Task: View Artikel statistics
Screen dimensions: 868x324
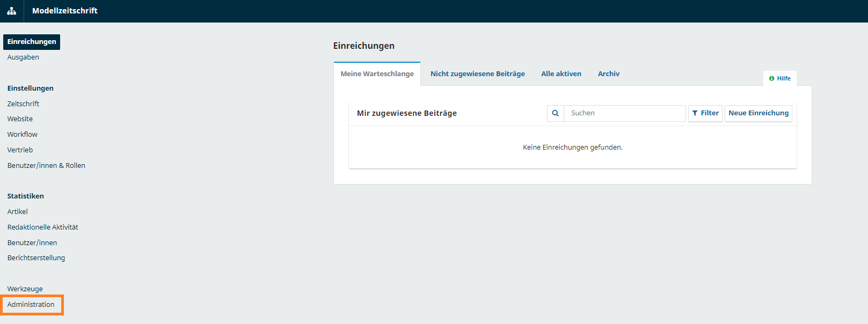Action: pyautogui.click(x=18, y=212)
